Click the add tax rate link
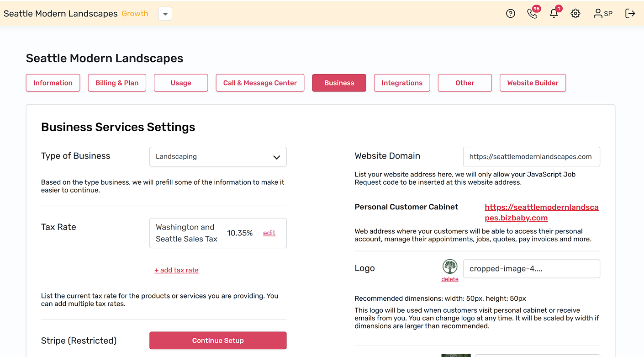The width and height of the screenshot is (644, 357). (x=176, y=270)
